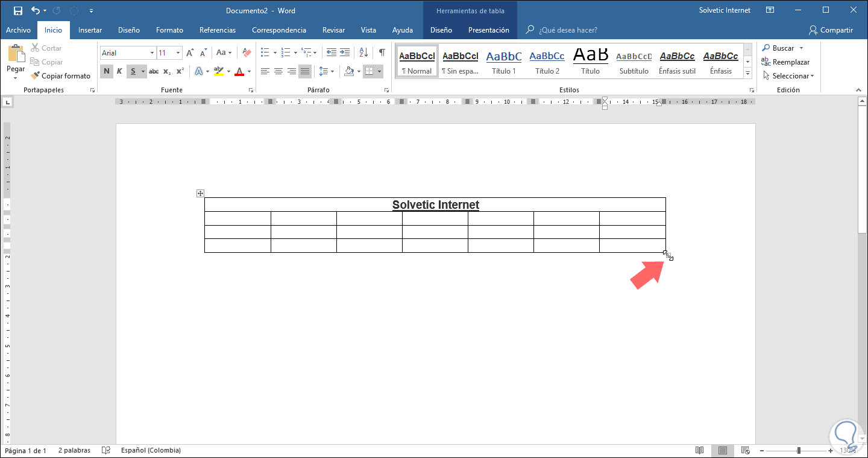Decrease font size with the smaller A icon
Image resolution: width=868 pixels, height=458 pixels.
click(204, 53)
